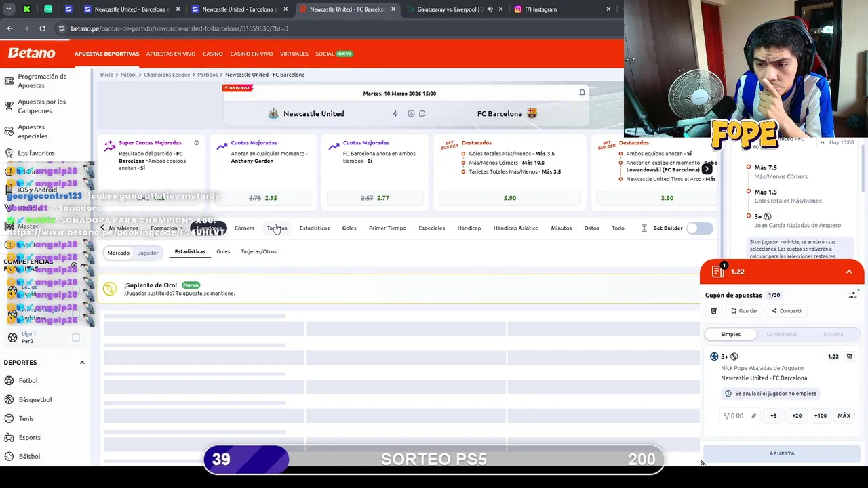Click the S/ 0.00 stake field

tap(739, 415)
